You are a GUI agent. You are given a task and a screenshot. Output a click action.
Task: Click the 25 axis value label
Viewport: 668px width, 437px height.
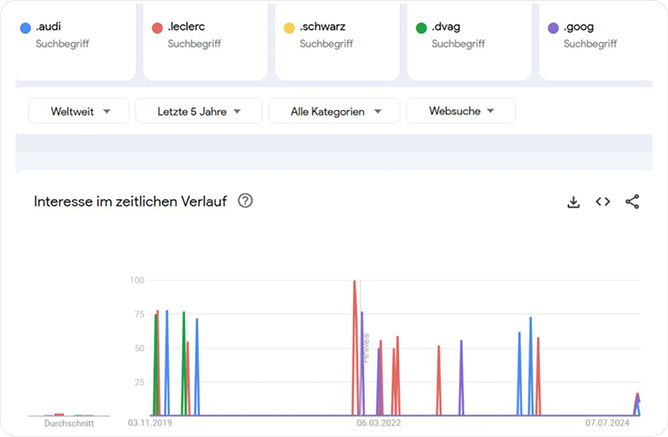pos(139,382)
